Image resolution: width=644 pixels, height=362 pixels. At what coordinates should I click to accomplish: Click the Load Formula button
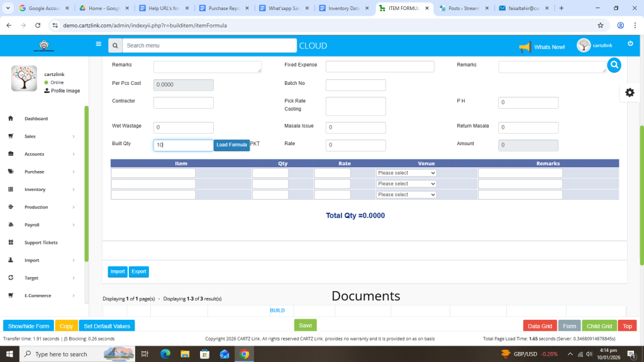231,145
